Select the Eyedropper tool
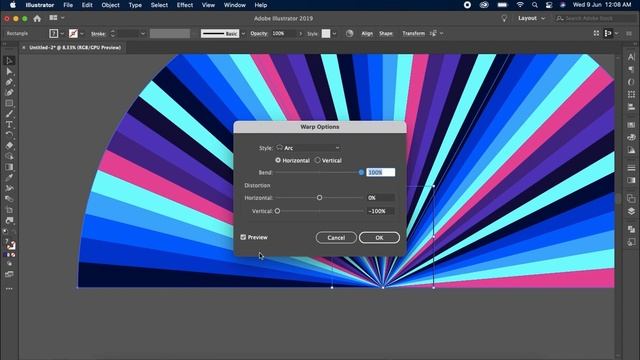Image resolution: width=640 pixels, height=360 pixels. [x=9, y=178]
